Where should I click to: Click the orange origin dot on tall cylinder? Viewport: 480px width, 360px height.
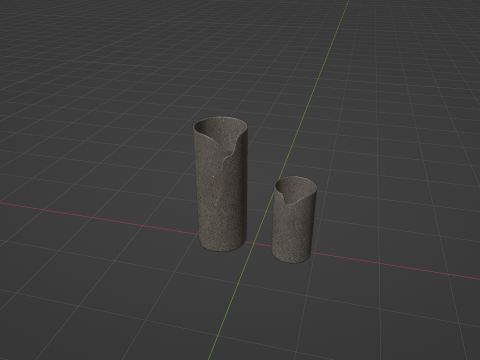click(213, 177)
